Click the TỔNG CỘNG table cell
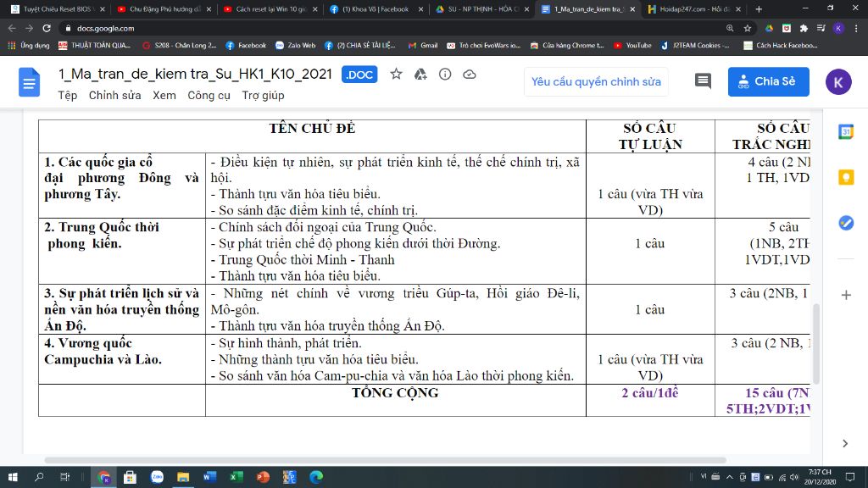The width and height of the screenshot is (868, 488). tap(395, 400)
